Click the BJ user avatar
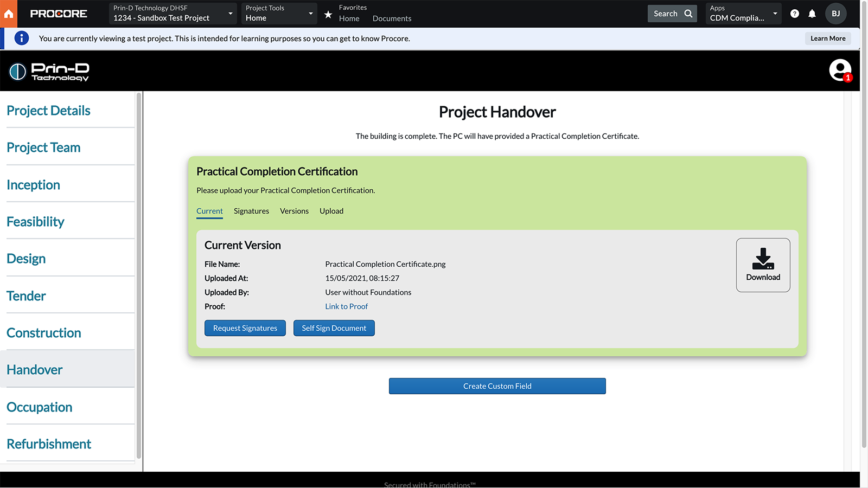868x488 pixels. (835, 14)
